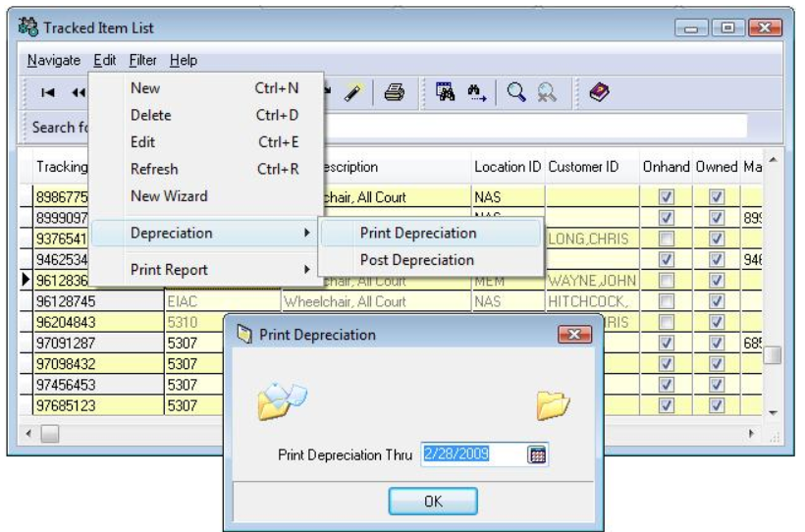Select Post Depreciation menu entry
The image size is (805, 532).
pyautogui.click(x=416, y=260)
